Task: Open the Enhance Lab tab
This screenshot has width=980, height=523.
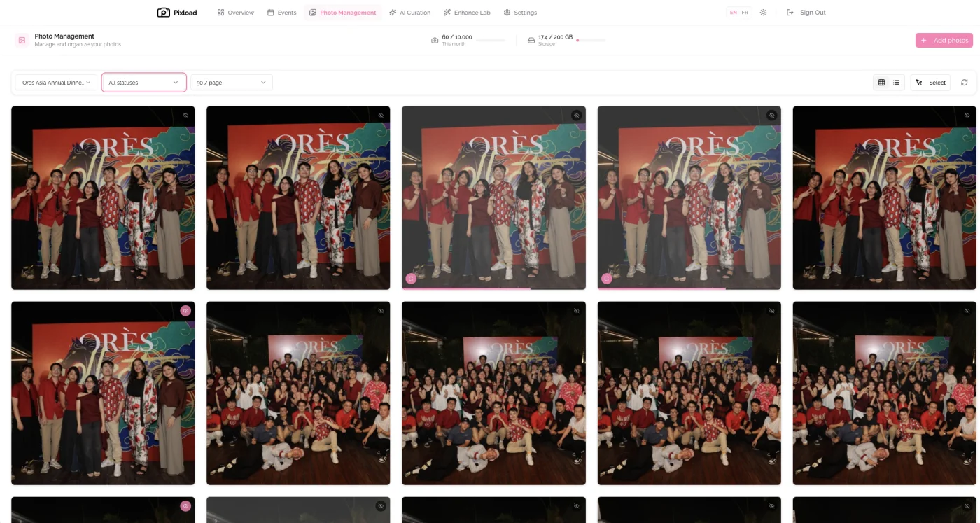Action: 467,13
